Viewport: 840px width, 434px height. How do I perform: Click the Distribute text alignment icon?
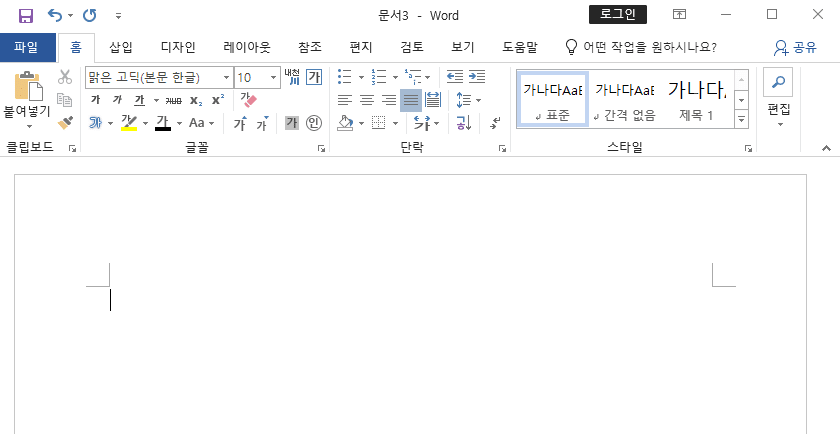433,100
